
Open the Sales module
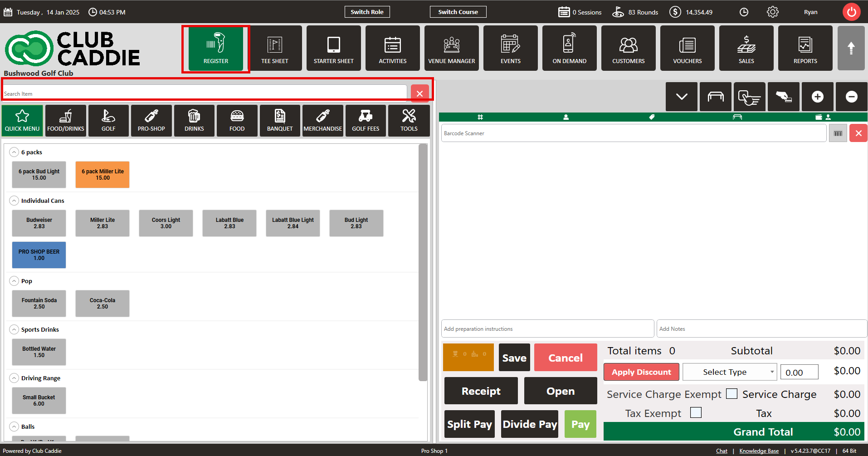pyautogui.click(x=746, y=48)
